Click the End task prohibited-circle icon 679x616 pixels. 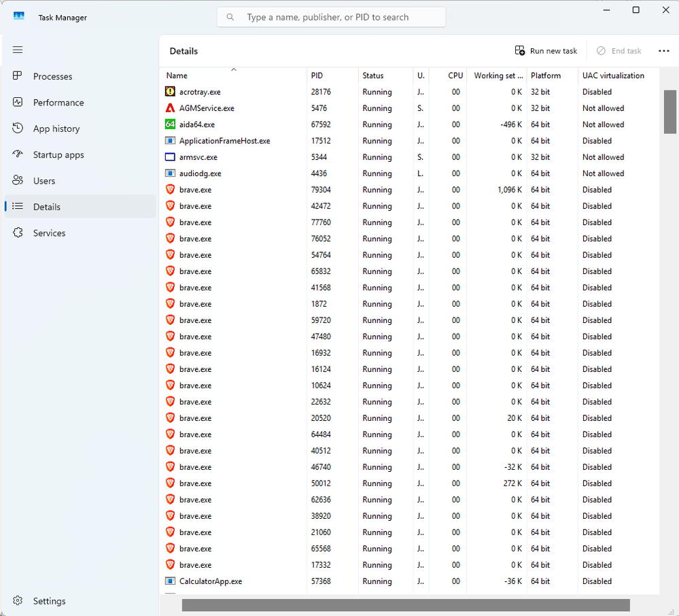[601, 51]
